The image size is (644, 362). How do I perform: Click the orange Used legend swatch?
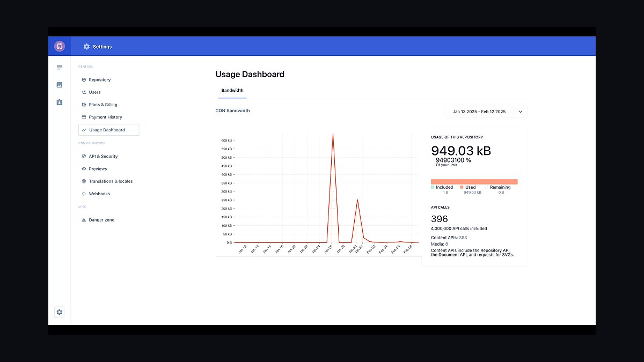point(462,187)
